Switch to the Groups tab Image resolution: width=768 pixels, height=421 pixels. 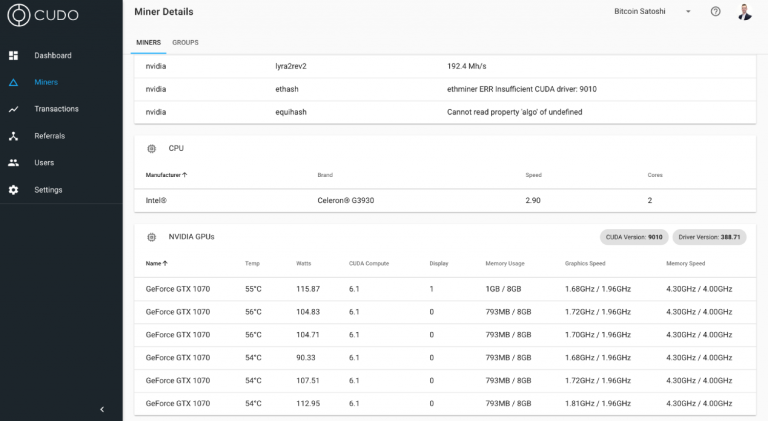click(185, 43)
